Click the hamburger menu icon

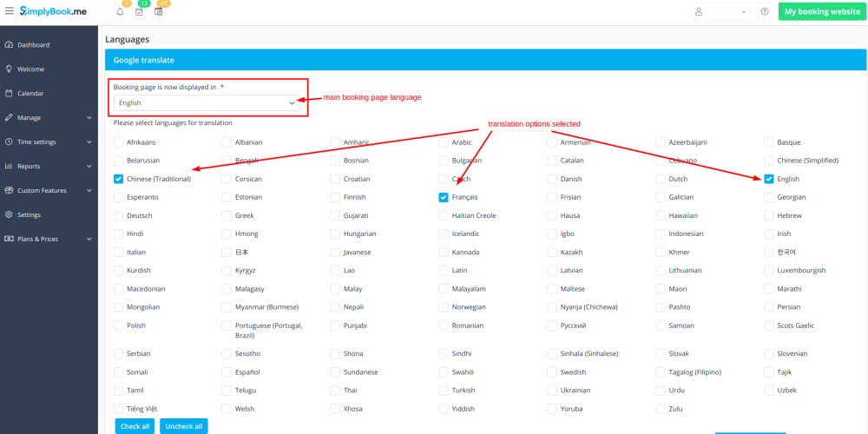(9, 11)
